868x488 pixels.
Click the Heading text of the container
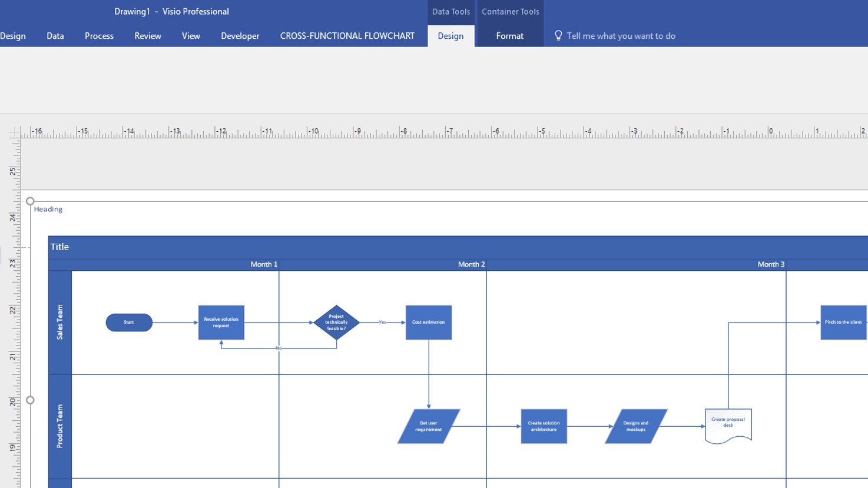48,209
